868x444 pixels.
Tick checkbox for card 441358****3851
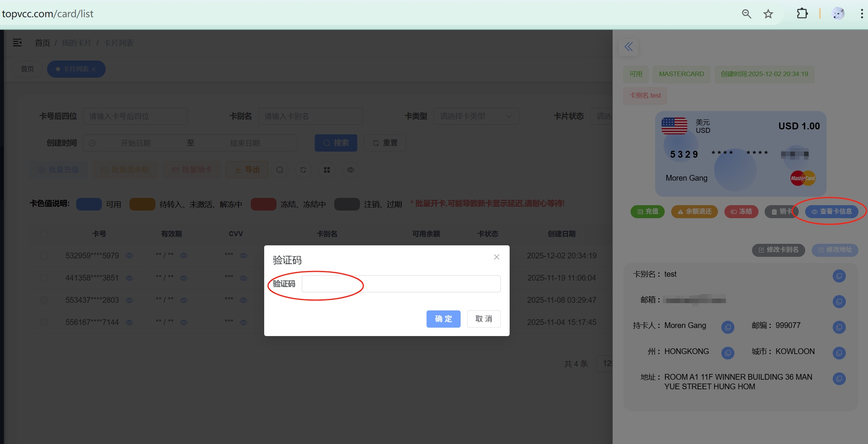(44, 278)
